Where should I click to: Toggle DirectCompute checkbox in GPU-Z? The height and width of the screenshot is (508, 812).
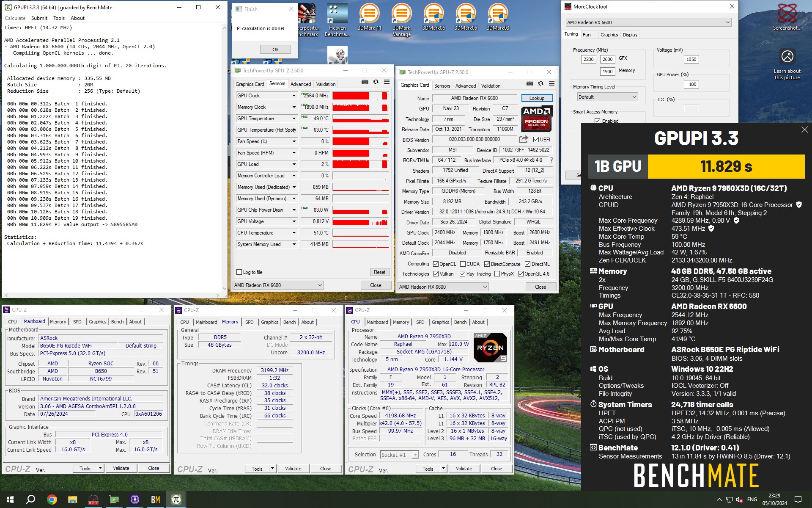click(487, 264)
